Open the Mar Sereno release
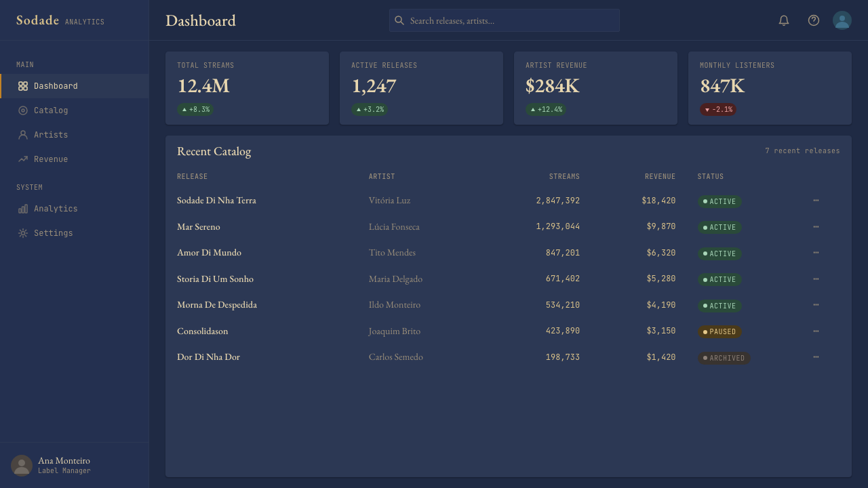The height and width of the screenshot is (488, 868). tap(199, 226)
